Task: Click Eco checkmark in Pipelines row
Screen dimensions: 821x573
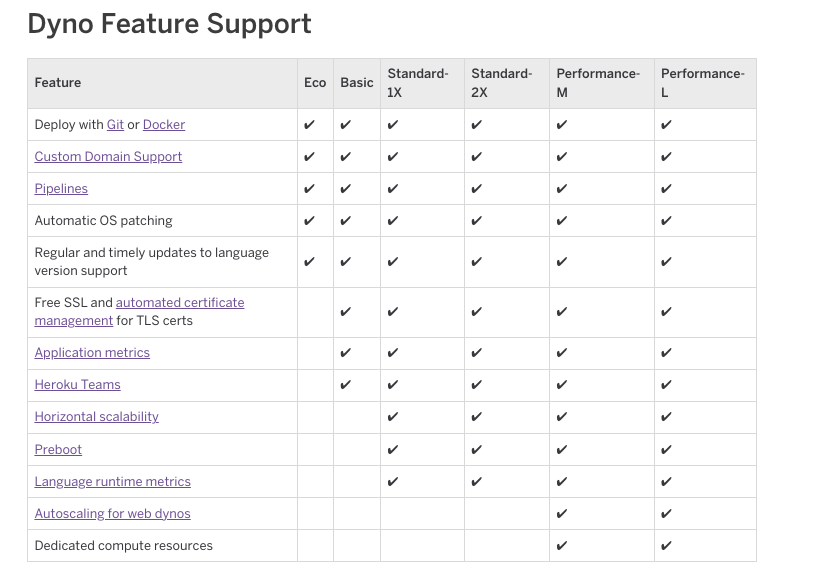Action: point(309,189)
